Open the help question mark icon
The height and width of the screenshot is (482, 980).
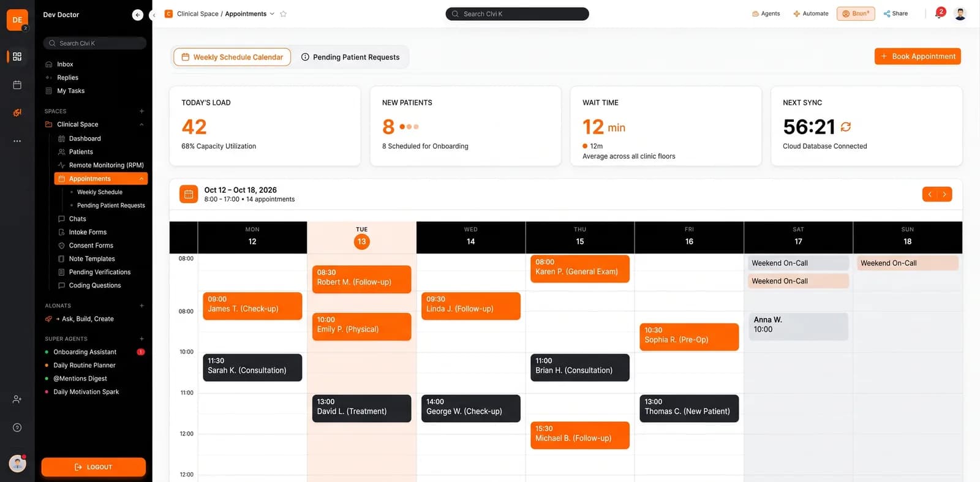click(17, 427)
